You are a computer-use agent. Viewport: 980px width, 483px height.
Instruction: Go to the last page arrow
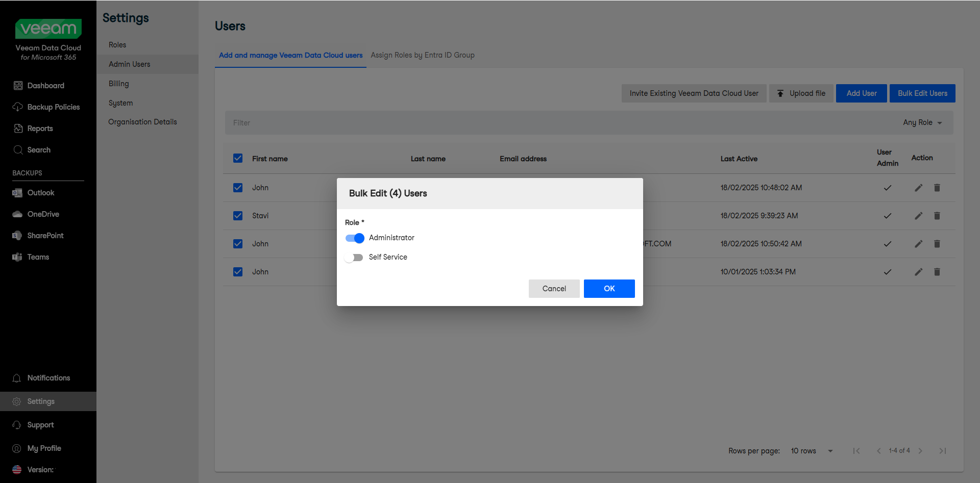point(943,451)
